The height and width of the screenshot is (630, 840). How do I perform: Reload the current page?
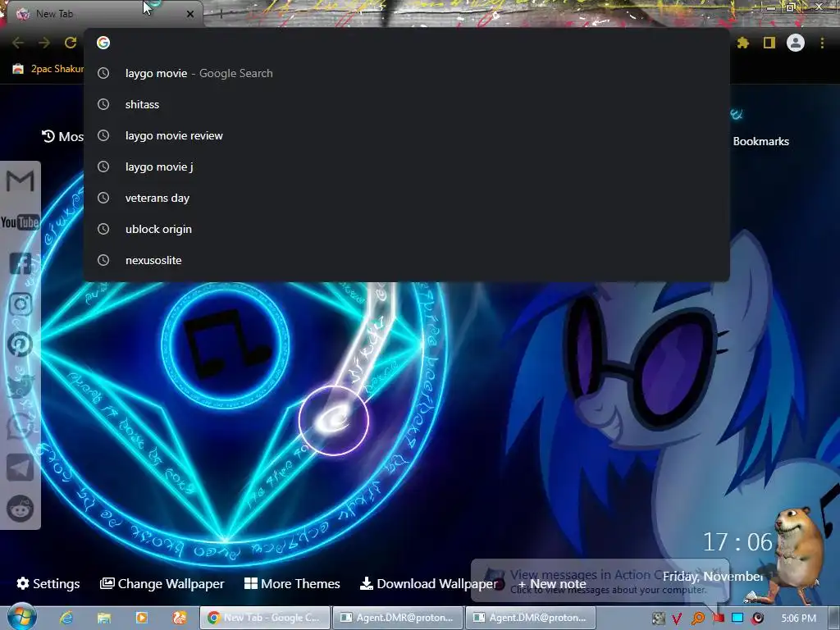71,43
